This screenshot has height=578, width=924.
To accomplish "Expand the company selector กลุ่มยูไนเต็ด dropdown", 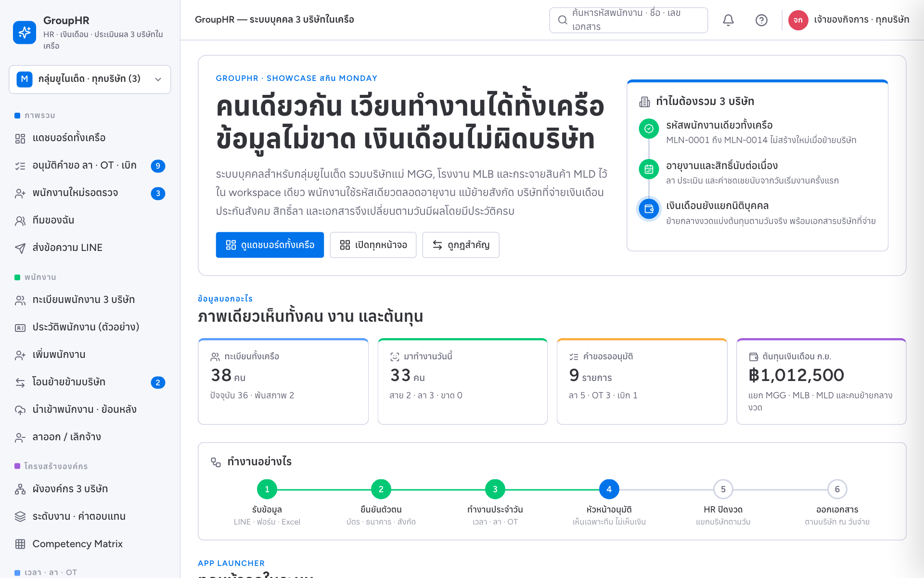I will click(x=90, y=79).
